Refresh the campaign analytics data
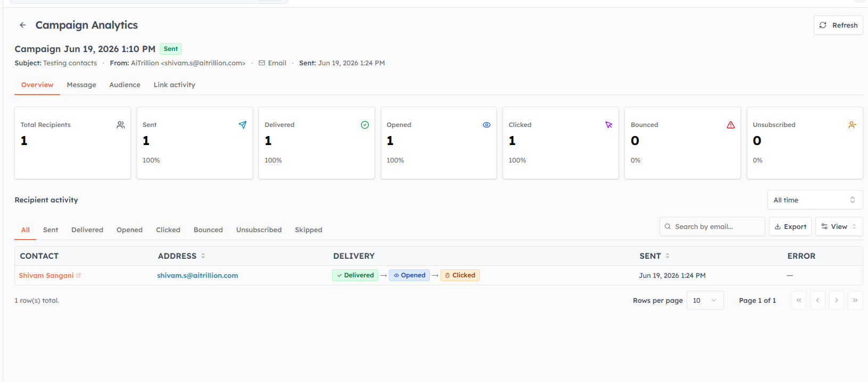 pos(838,25)
